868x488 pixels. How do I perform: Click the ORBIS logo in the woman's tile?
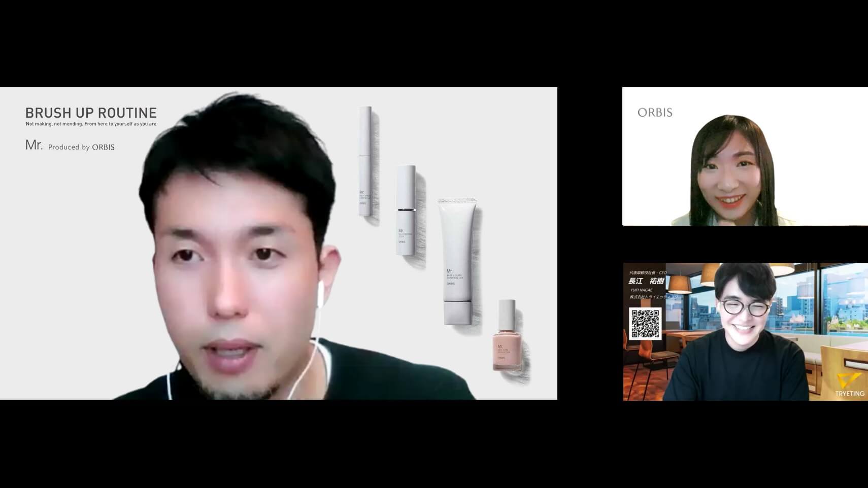[x=655, y=113]
